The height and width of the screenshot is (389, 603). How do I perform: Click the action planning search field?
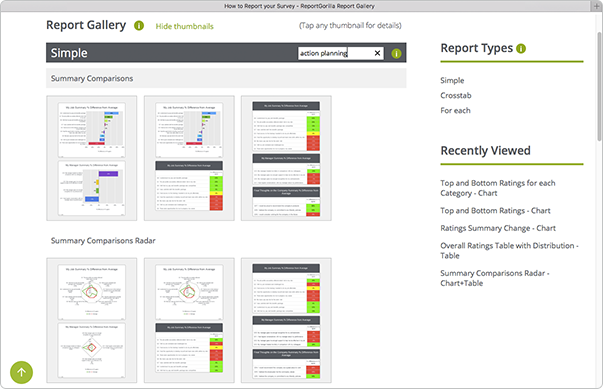(x=336, y=53)
